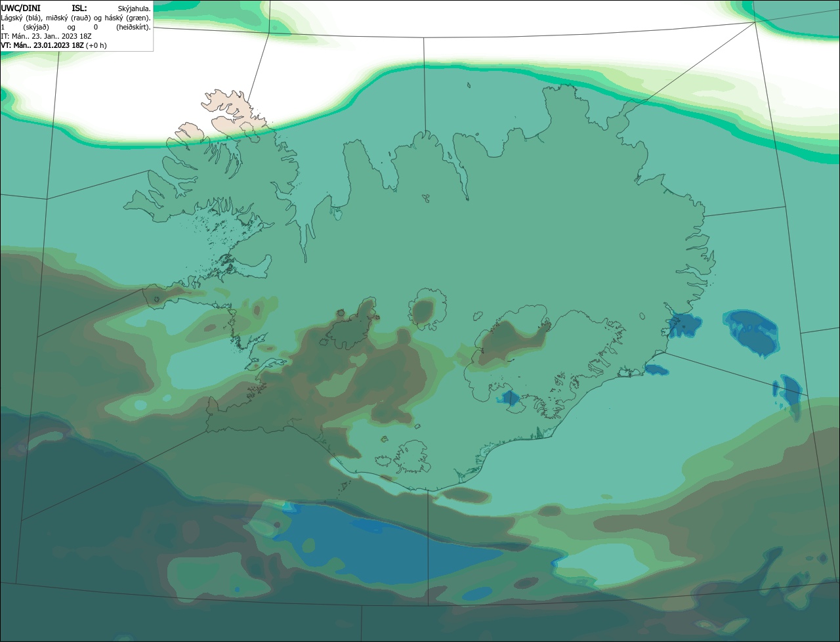Click the "(heiðskírt)." legend word
Viewport: 840px width, 642px height.
coord(133,28)
